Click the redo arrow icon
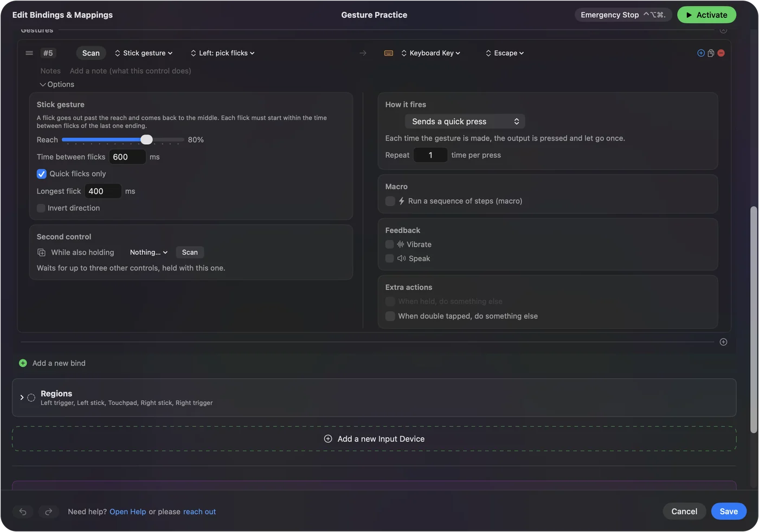 click(x=48, y=511)
